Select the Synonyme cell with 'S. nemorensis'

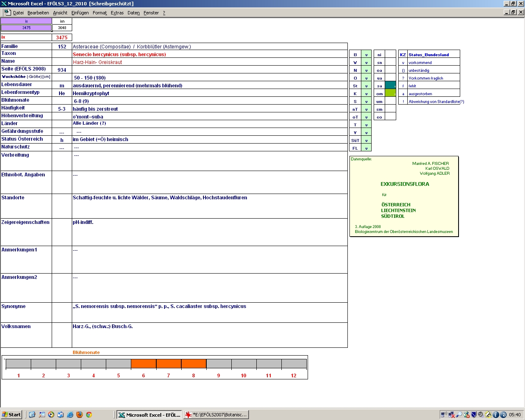(210, 313)
